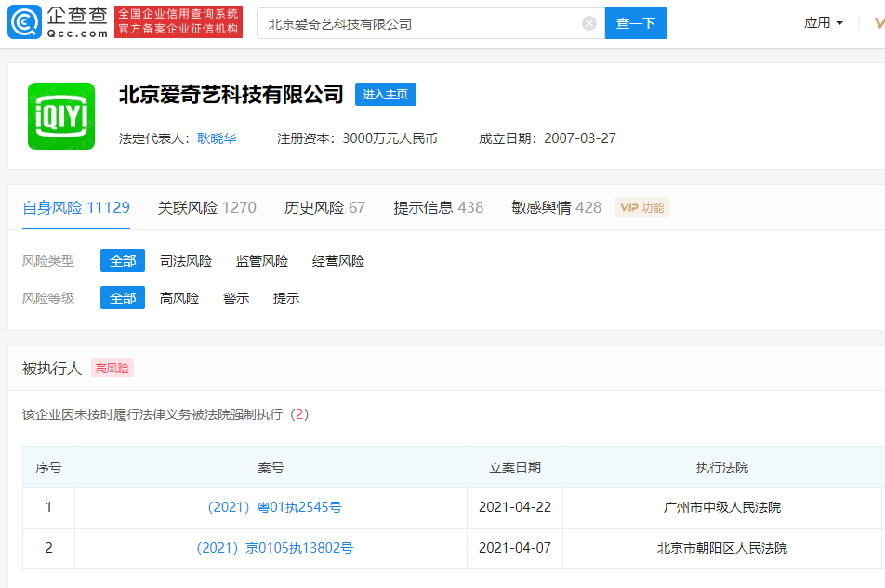885x588 pixels.
Task: Filter risk level by 警示
Action: pyautogui.click(x=236, y=298)
